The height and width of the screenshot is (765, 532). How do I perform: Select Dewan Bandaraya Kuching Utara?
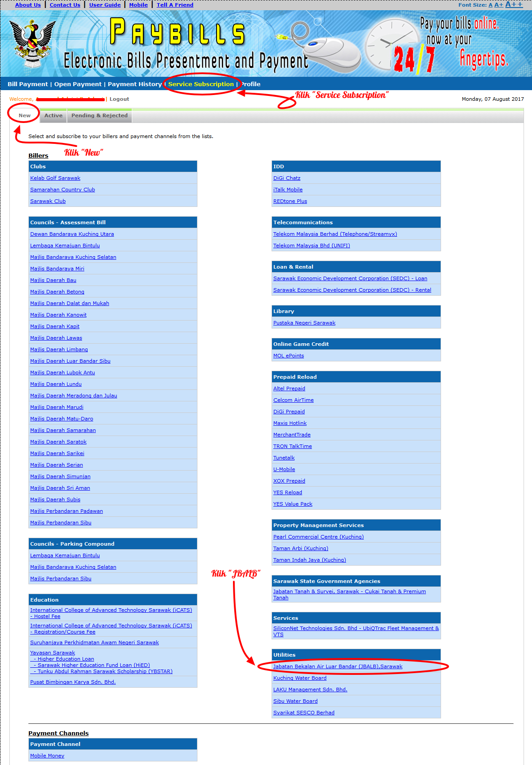point(72,234)
